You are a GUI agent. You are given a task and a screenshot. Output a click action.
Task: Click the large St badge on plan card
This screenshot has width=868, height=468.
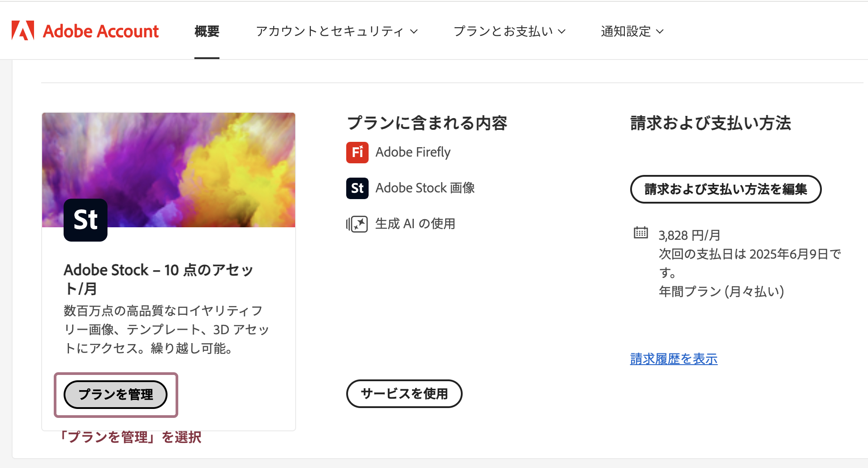(86, 220)
